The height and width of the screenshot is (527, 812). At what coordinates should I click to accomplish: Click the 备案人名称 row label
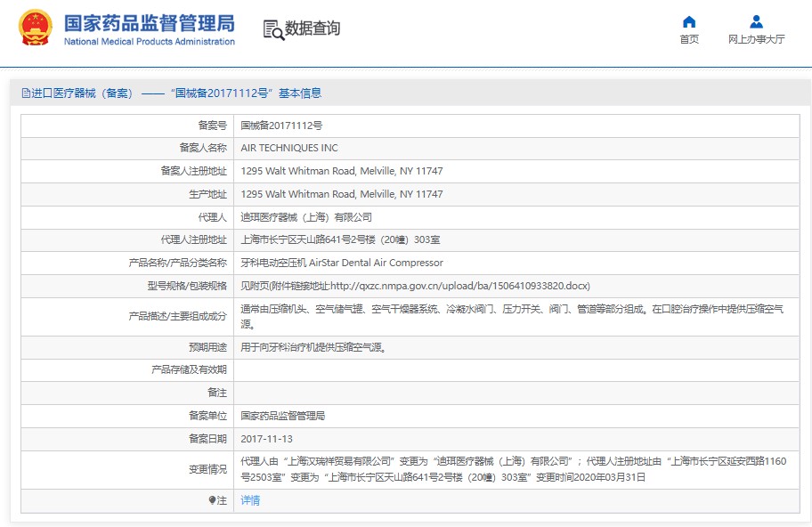pos(203,148)
